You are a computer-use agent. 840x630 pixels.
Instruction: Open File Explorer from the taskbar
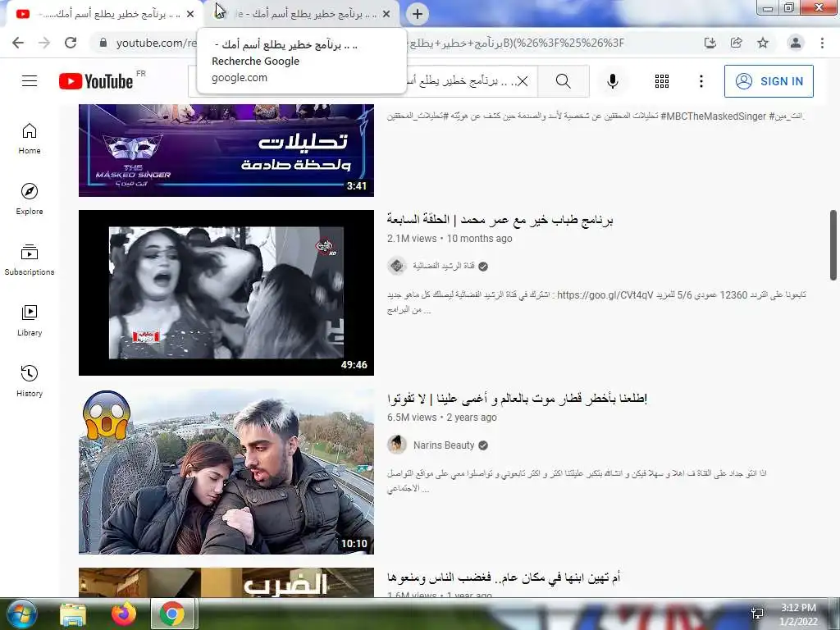pos(73,614)
